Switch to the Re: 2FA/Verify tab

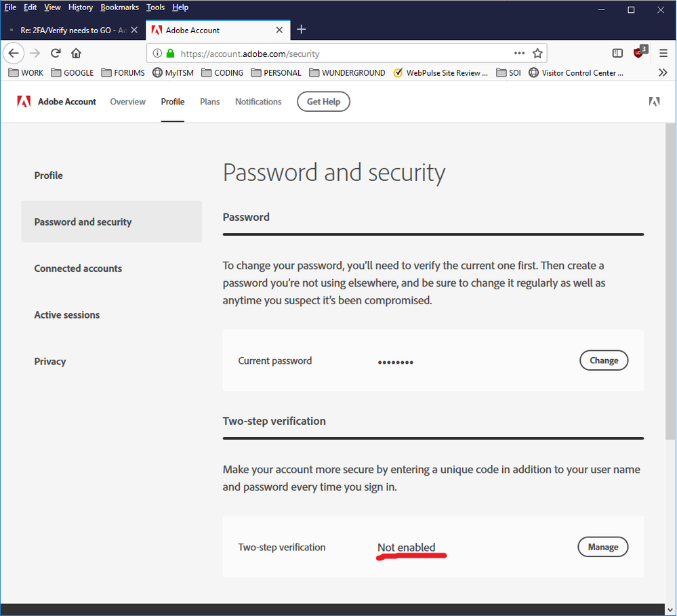point(70,30)
